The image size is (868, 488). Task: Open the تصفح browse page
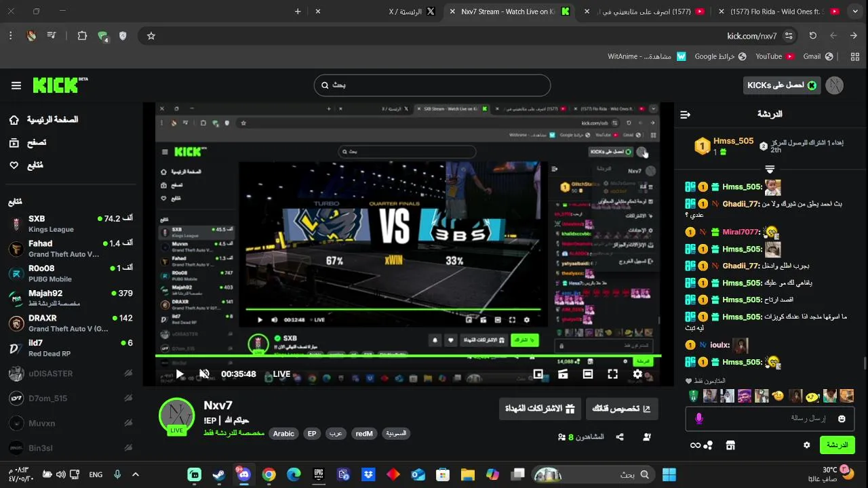point(28,143)
